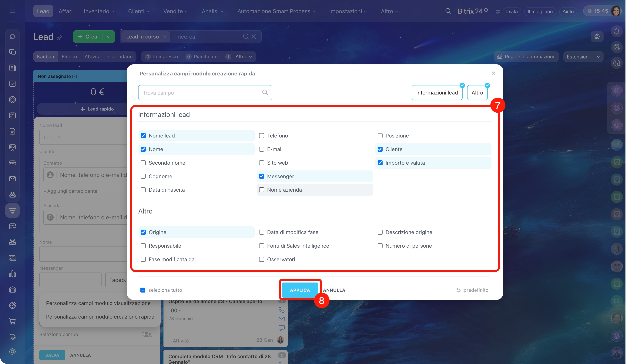Click the APPLICA button

click(x=300, y=290)
